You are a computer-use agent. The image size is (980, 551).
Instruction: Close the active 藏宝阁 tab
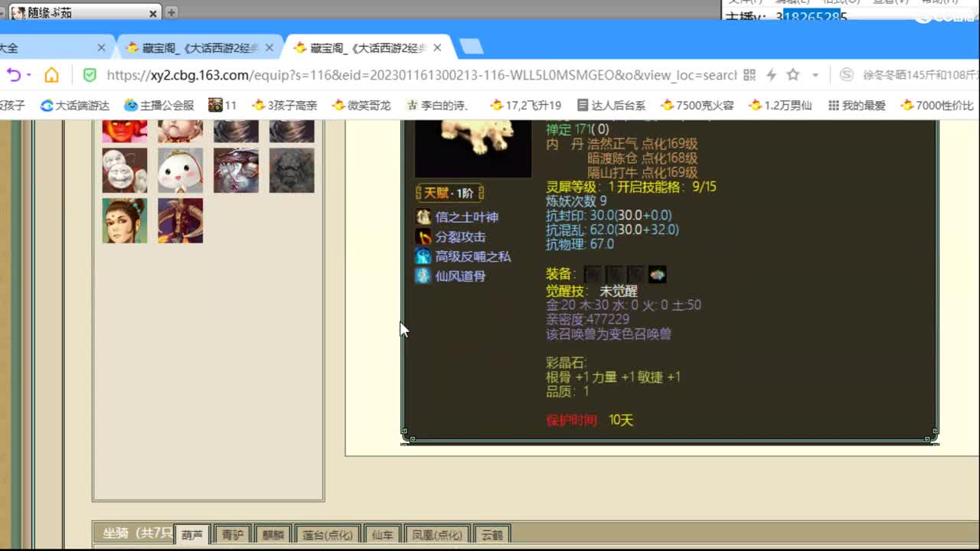(x=437, y=47)
